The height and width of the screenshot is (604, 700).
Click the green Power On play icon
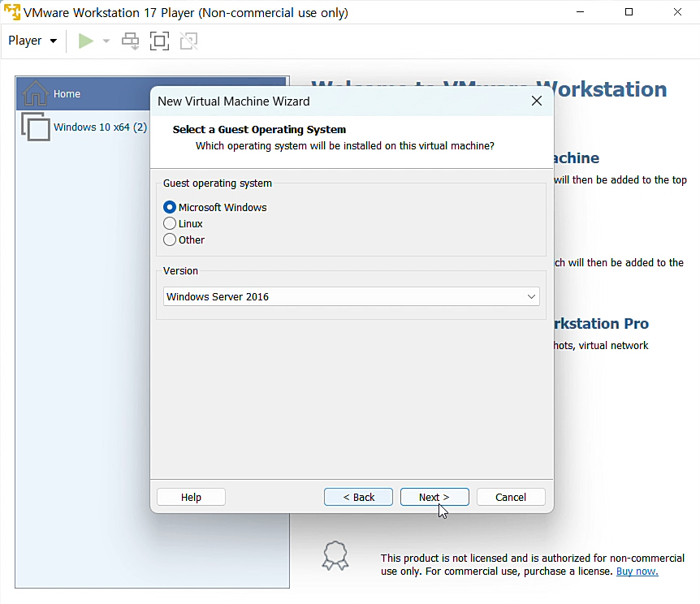click(x=86, y=41)
